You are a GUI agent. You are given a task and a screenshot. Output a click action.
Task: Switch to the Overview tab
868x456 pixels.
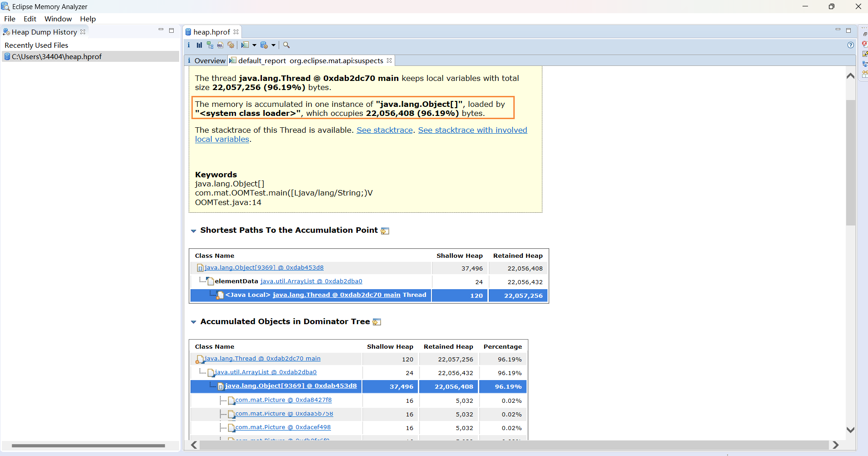click(206, 60)
